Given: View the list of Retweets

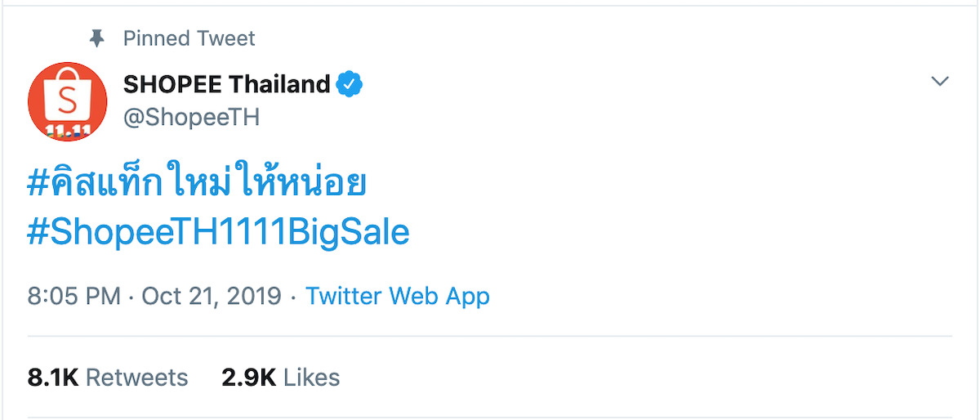Looking at the screenshot, I should click(x=136, y=377).
